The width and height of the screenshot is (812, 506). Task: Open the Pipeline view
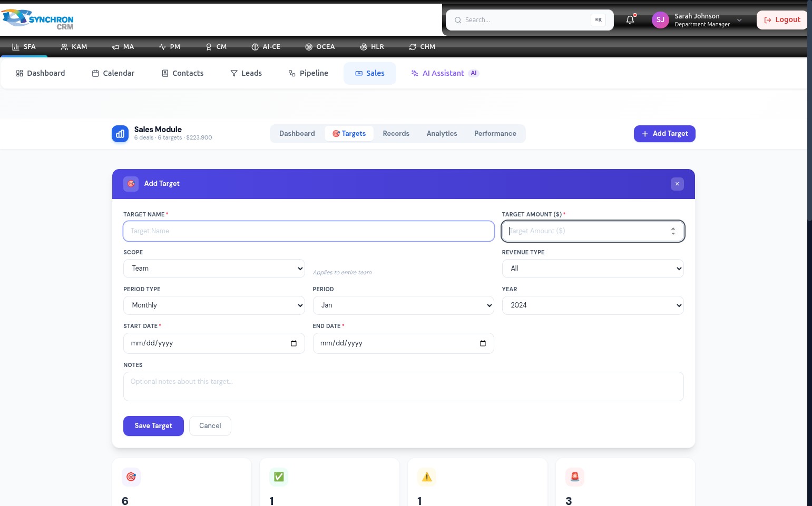click(308, 73)
